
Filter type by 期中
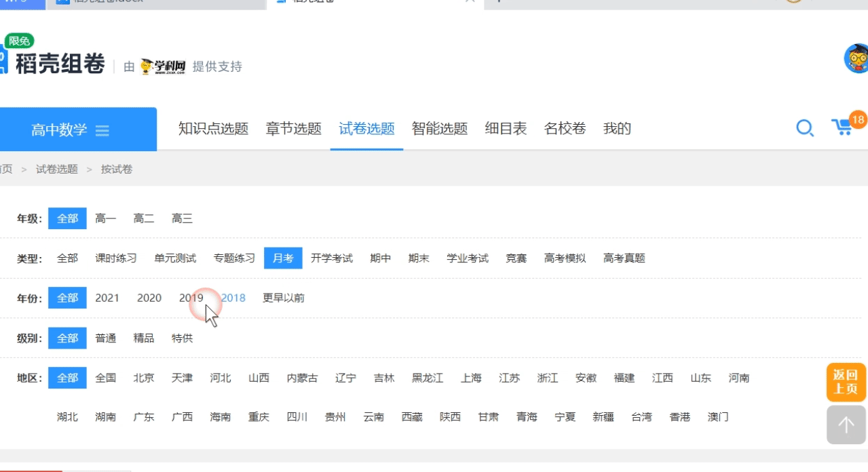point(381,258)
